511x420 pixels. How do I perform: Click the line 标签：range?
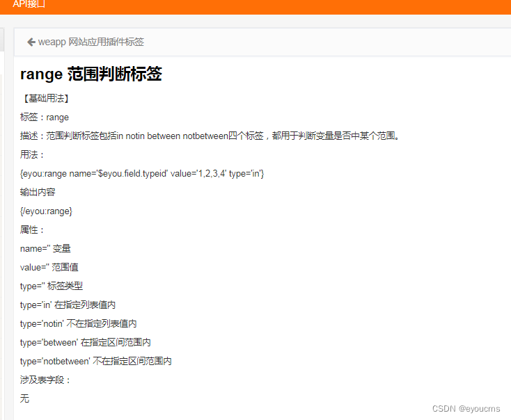45,118
